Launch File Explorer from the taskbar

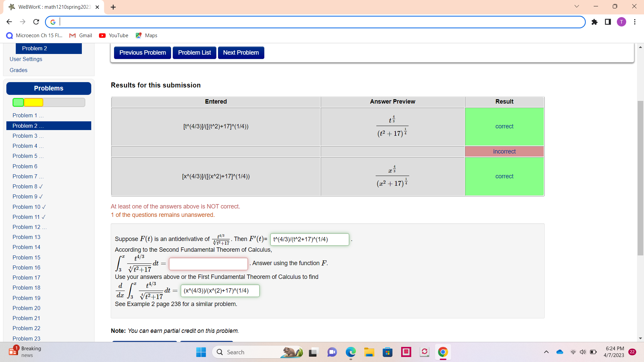click(x=369, y=352)
